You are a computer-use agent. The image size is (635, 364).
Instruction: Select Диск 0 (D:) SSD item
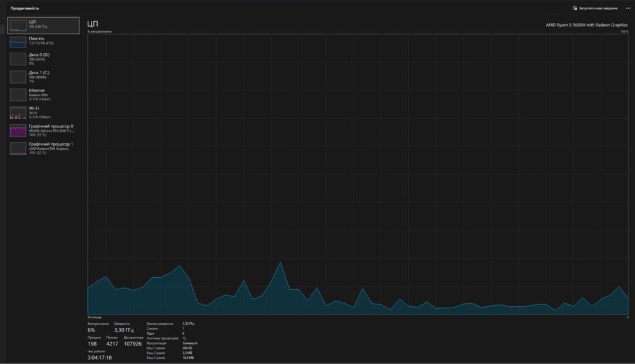click(43, 59)
